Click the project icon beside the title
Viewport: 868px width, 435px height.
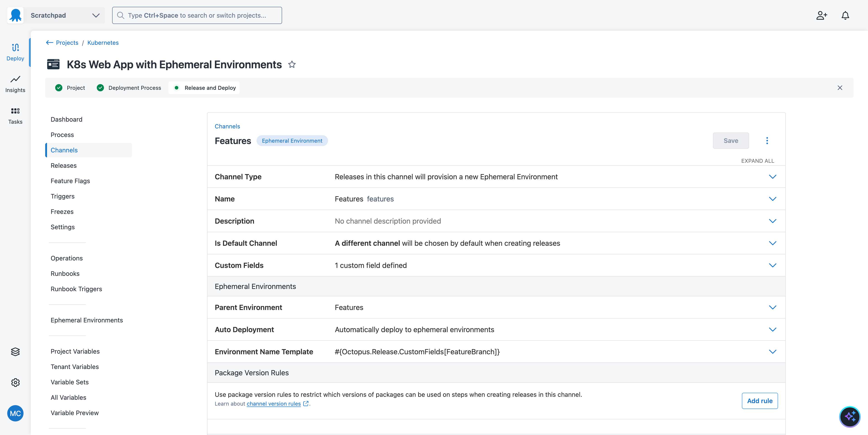[x=53, y=64]
